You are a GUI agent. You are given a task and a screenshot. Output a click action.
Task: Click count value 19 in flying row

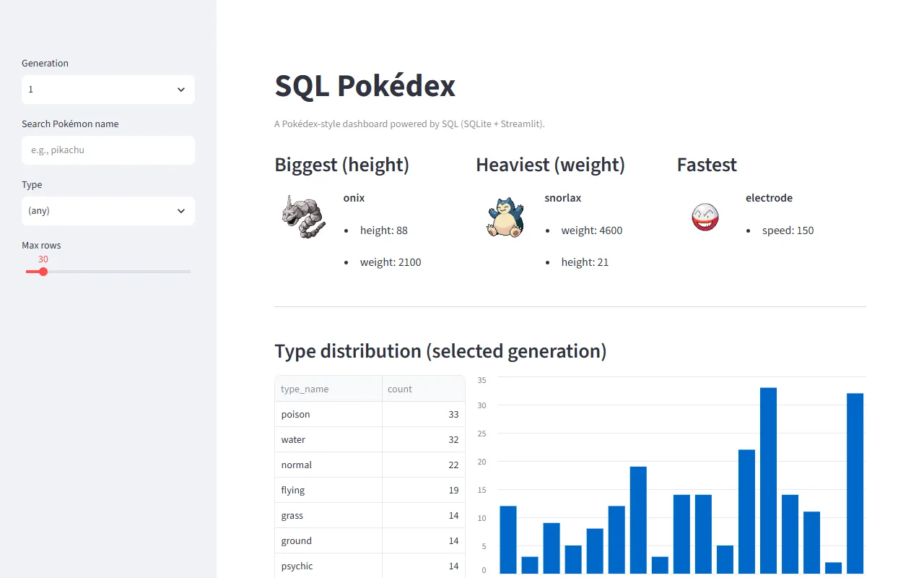(424, 490)
